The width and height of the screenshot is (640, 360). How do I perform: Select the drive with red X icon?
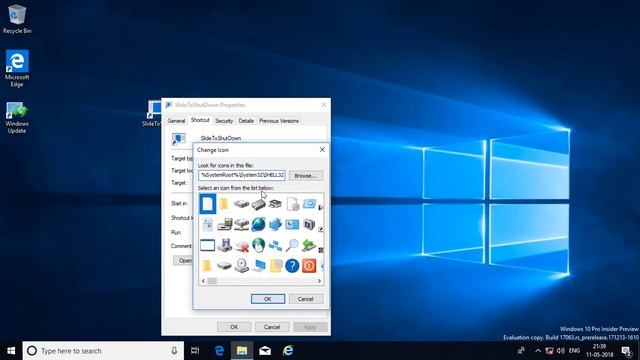(x=241, y=245)
